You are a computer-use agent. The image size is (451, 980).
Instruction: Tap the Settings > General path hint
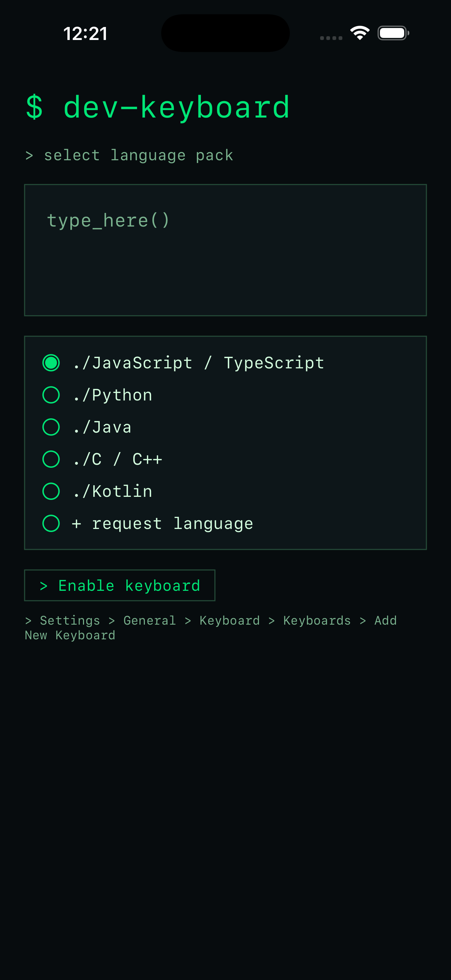pyautogui.click(x=211, y=628)
